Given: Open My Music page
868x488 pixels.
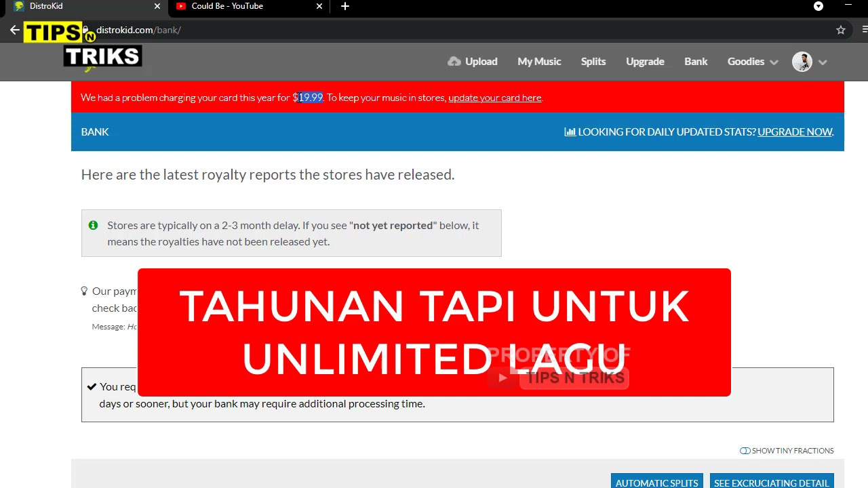Looking at the screenshot, I should click(x=539, y=62).
